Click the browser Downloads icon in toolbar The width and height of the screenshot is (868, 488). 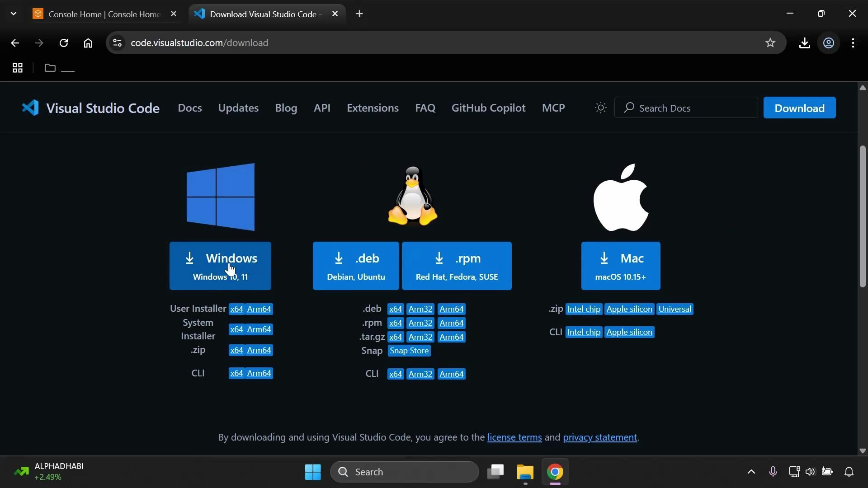tap(805, 43)
